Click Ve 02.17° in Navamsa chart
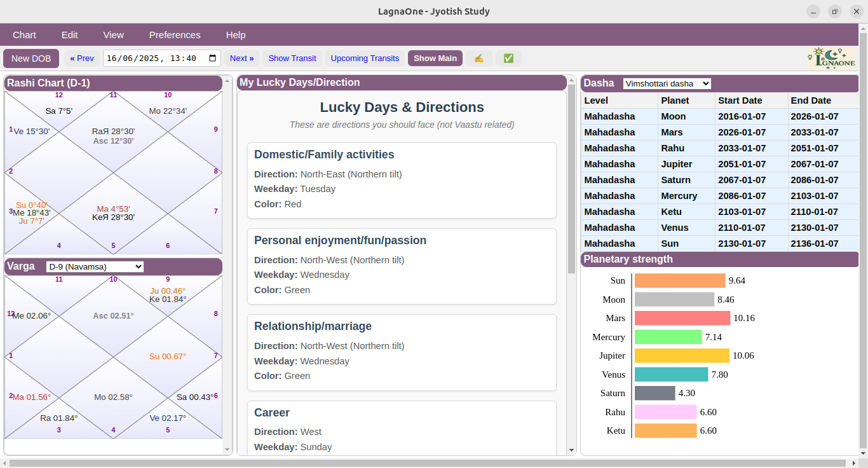 pos(168,418)
